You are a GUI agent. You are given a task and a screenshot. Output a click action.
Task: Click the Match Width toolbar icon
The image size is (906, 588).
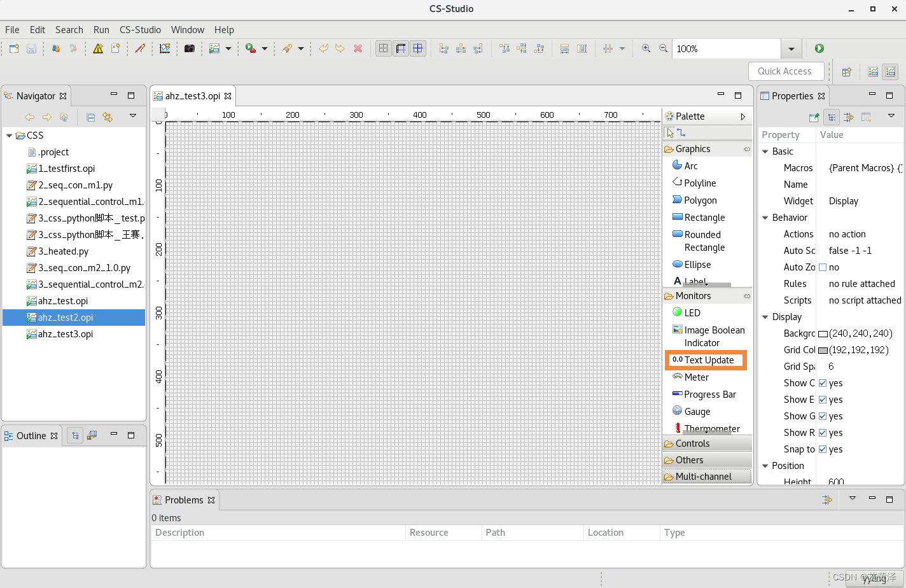click(x=564, y=48)
